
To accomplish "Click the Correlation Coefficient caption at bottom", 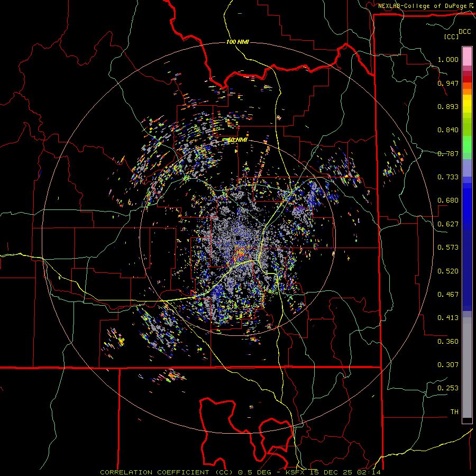I will coord(240,472).
